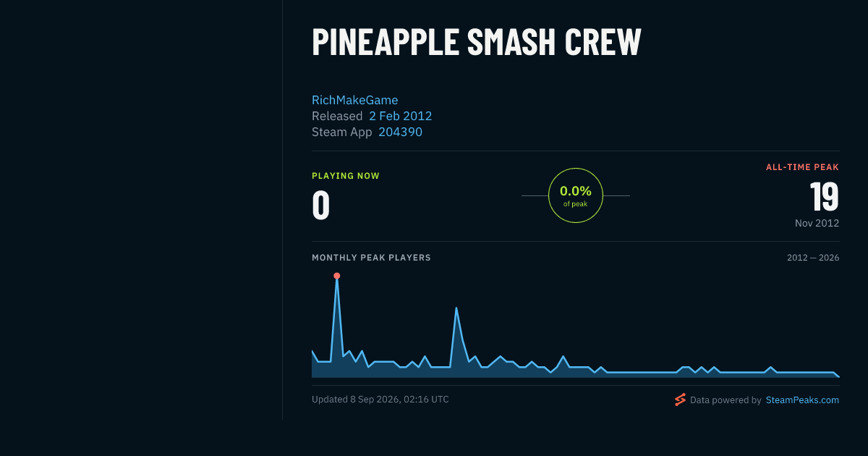
Task: Click the Playing Now label
Action: (x=346, y=176)
